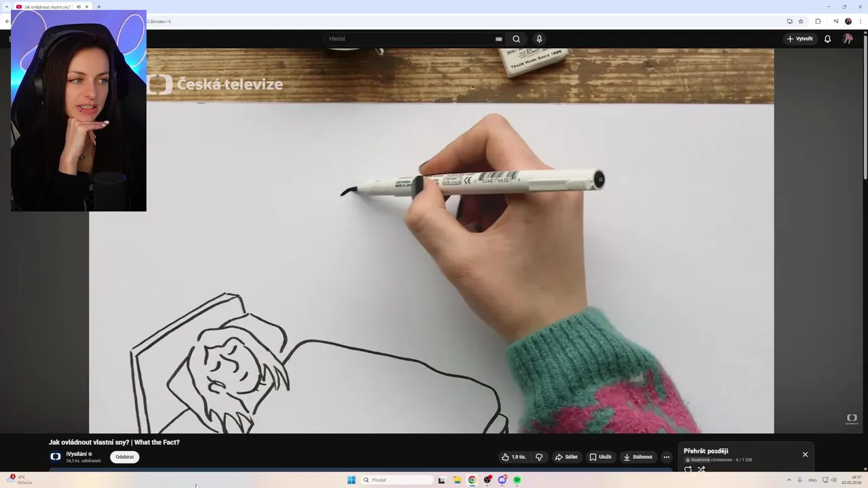Close the Přehrát později playlist panel

[805, 454]
